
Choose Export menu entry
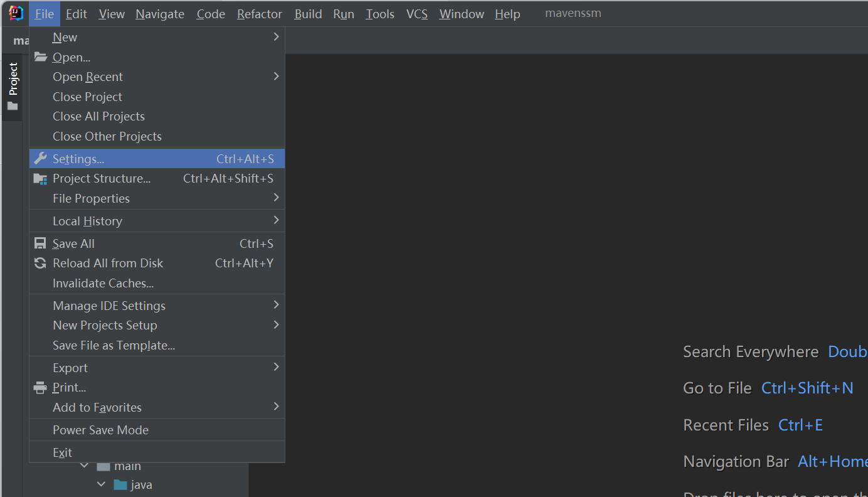pos(157,368)
